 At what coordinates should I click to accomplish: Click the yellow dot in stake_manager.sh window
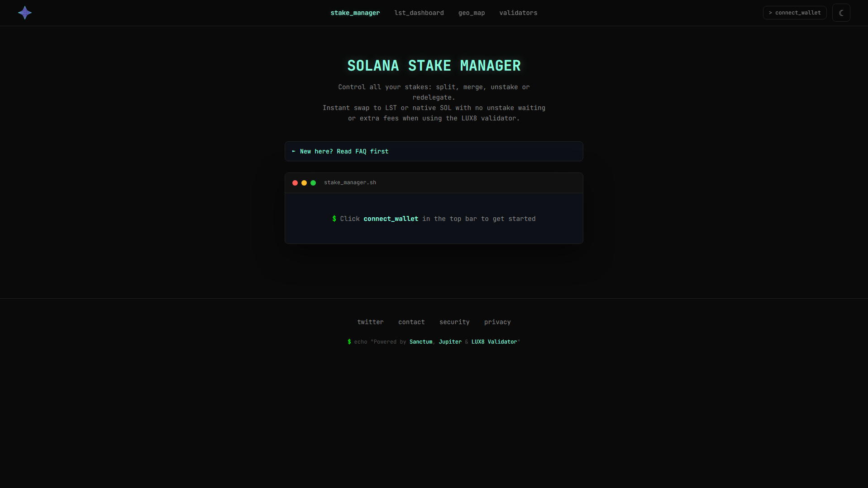[304, 183]
